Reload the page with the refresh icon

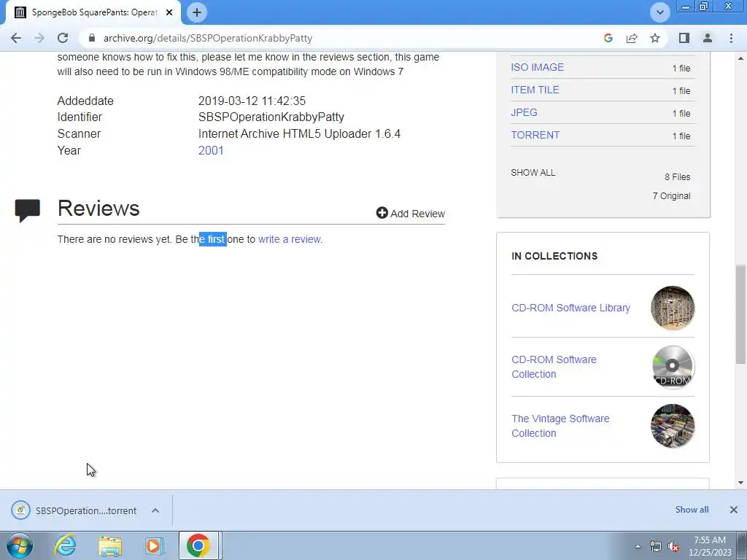(63, 38)
